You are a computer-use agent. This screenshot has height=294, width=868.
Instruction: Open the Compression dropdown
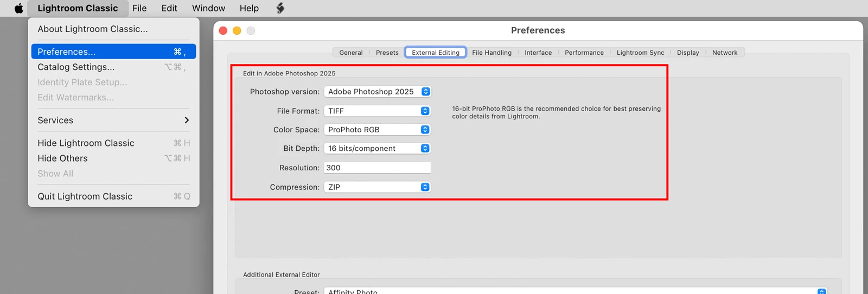pyautogui.click(x=378, y=187)
